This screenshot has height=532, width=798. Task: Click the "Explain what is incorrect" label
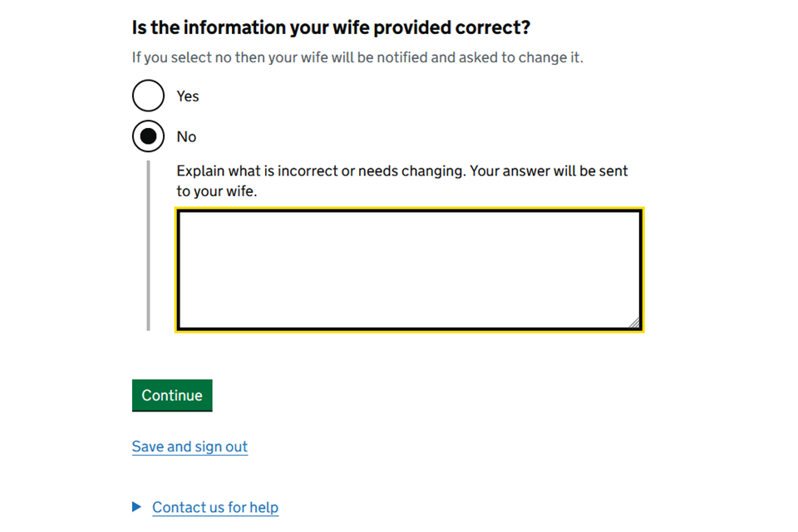coord(402,171)
